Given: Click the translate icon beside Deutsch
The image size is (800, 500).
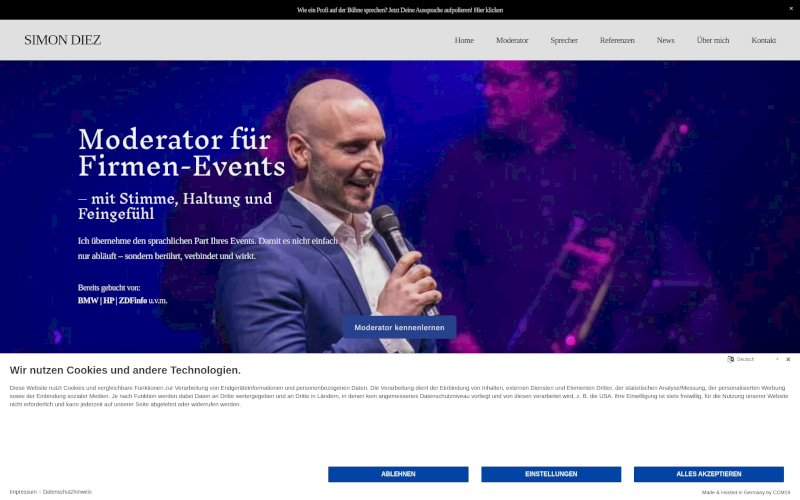Looking at the screenshot, I should tap(730, 359).
